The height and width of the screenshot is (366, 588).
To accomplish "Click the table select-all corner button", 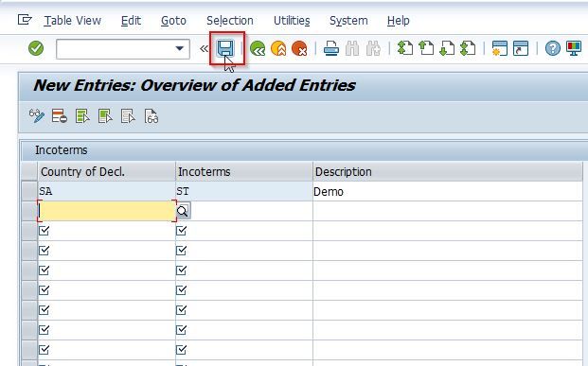I will click(x=29, y=172).
